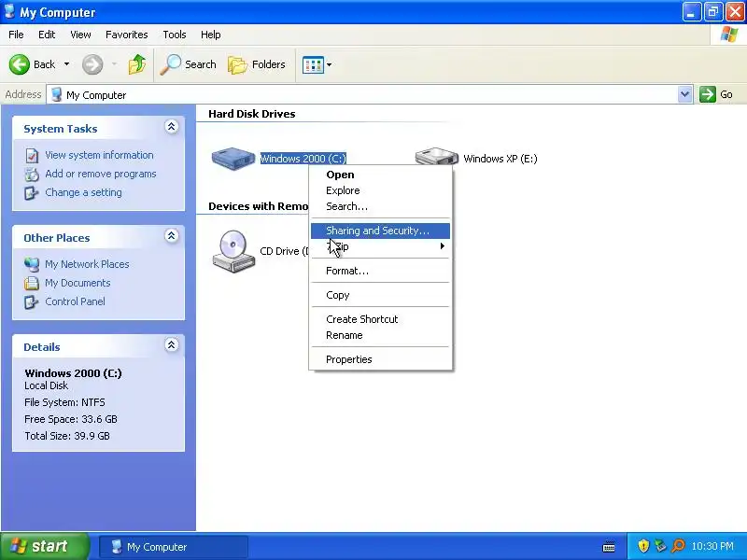Open the Help menu
This screenshot has width=747, height=560.
211,35
